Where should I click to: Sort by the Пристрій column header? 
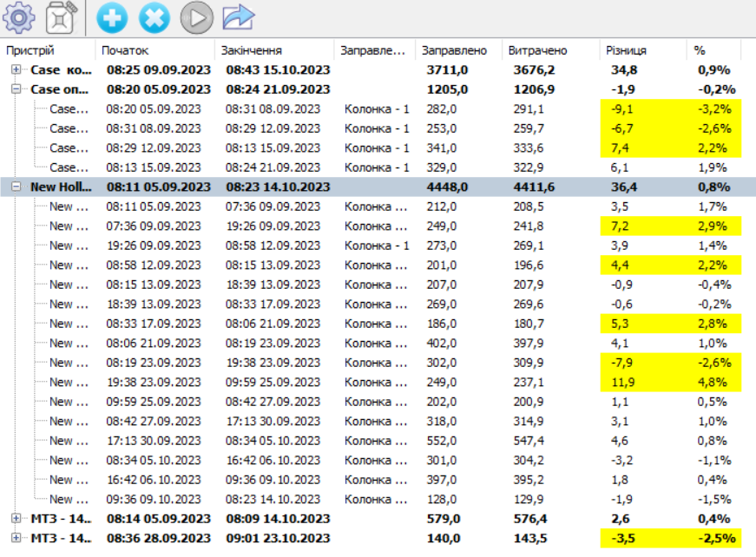point(30,50)
